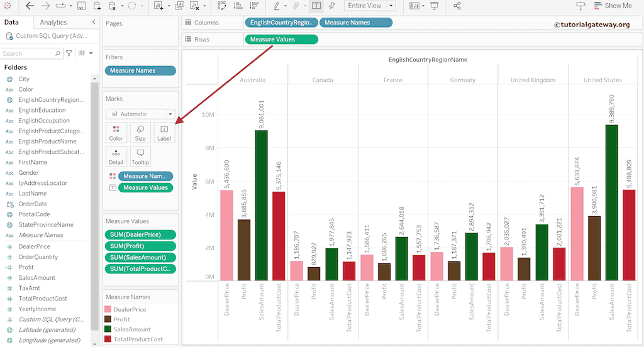Select the Custom SQL Query data source

coord(47,36)
